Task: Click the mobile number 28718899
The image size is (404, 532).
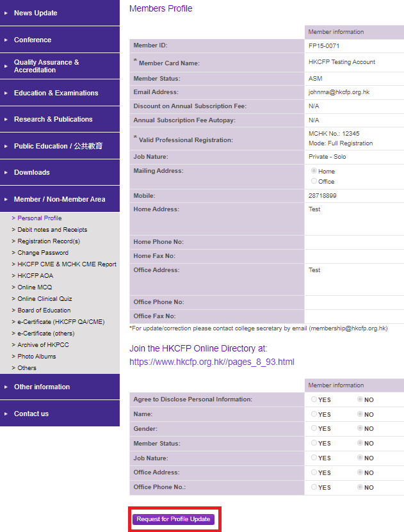Action: [322, 196]
